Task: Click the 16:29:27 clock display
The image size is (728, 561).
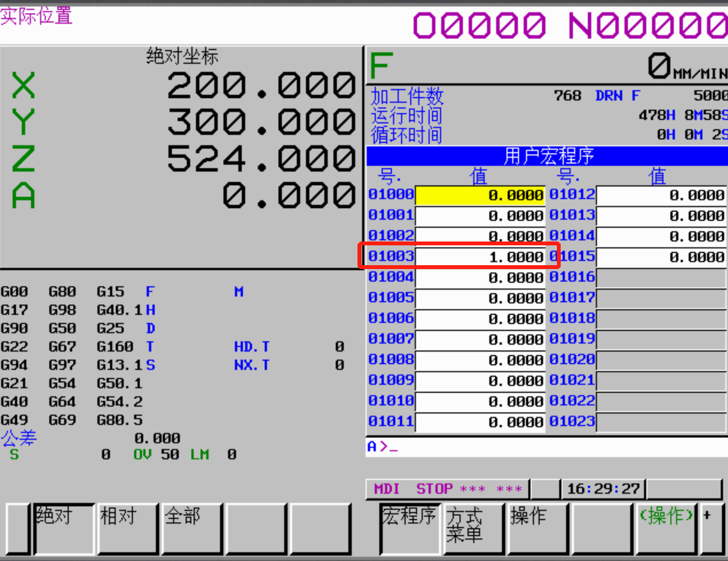Action: tap(603, 489)
